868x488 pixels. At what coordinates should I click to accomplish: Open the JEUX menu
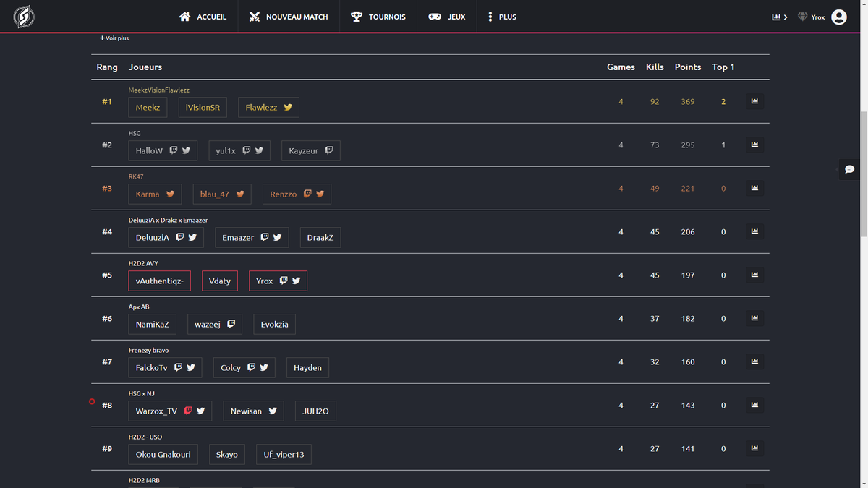447,17
